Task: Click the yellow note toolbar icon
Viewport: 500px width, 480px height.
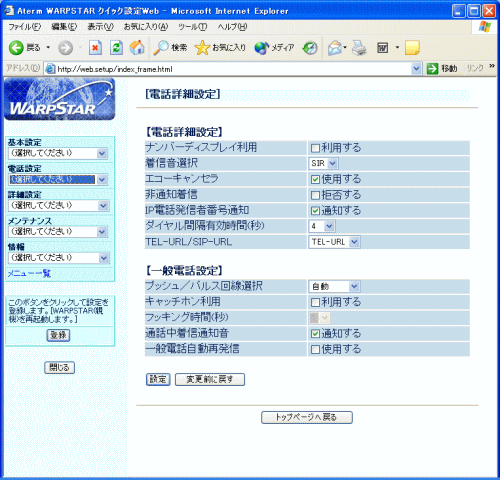Action: (x=412, y=48)
